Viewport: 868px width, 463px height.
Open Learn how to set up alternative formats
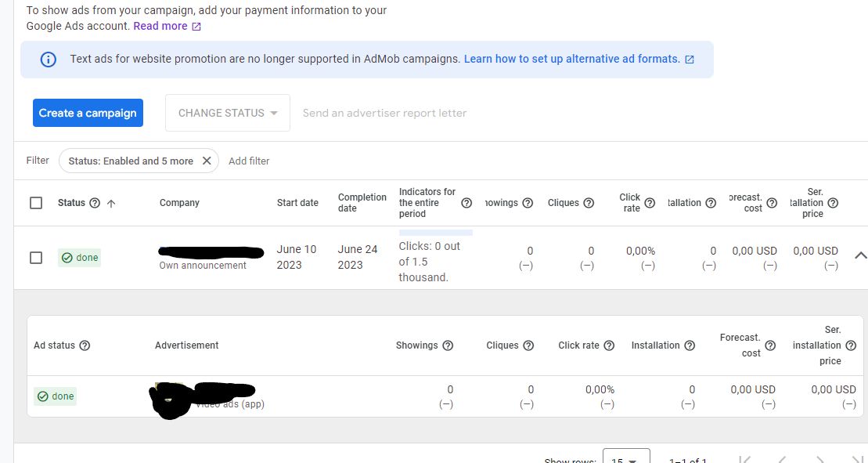coord(571,59)
